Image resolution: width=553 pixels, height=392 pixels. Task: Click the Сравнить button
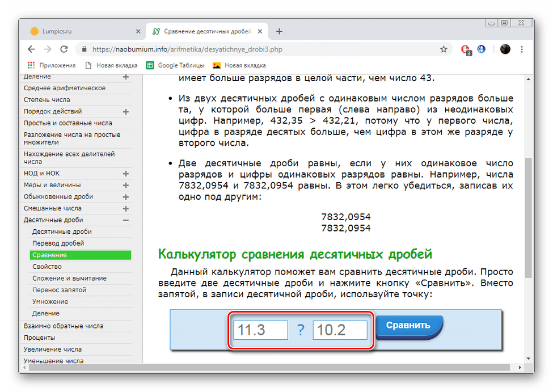coord(408,326)
